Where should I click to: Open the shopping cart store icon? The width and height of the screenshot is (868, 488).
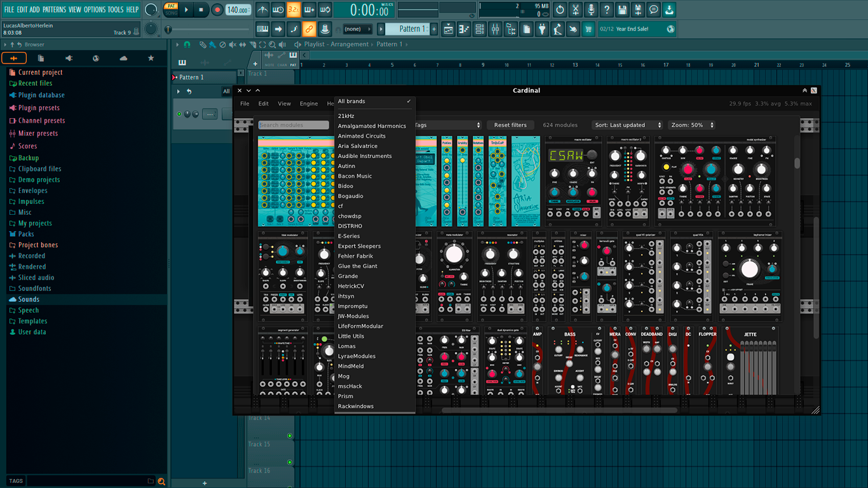(x=588, y=29)
